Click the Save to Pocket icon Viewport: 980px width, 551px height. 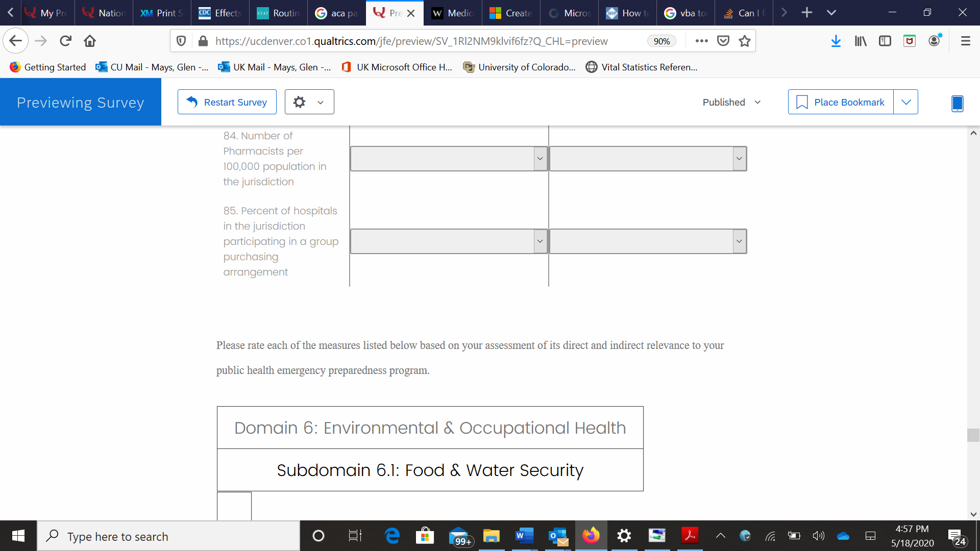[x=723, y=41]
